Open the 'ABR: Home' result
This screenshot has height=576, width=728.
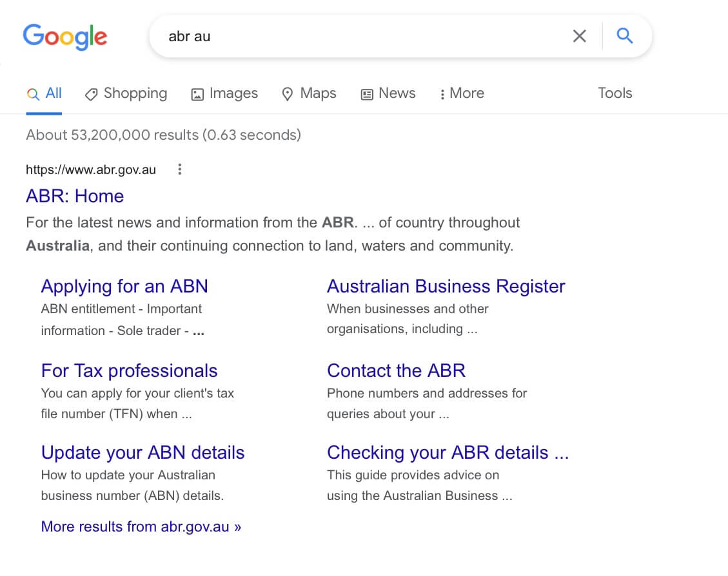[x=75, y=196]
